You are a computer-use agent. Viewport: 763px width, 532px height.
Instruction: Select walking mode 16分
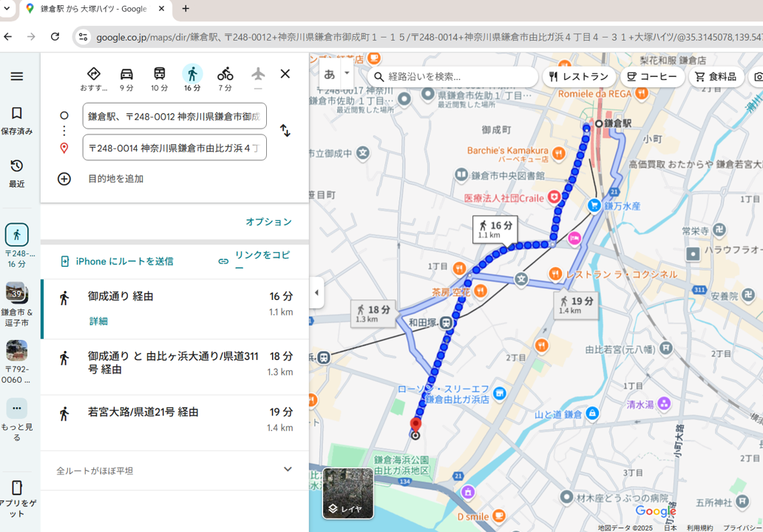192,79
